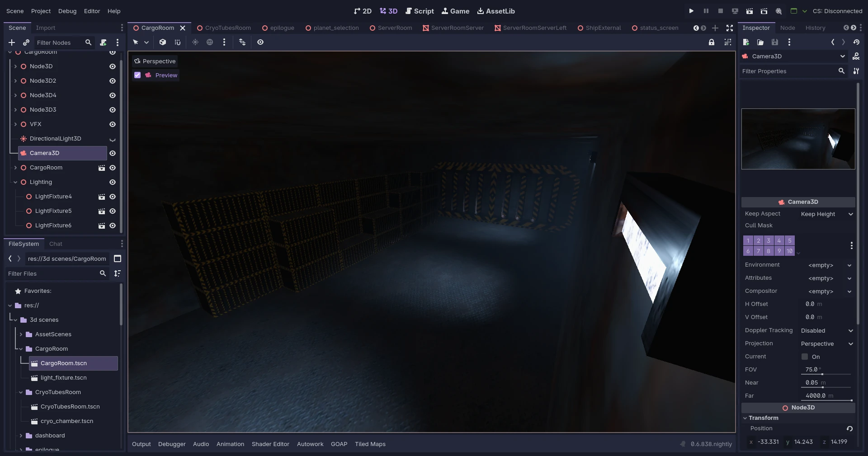Enable the Current On checkbox
Viewport: 868px width, 456px height.
pyautogui.click(x=805, y=357)
